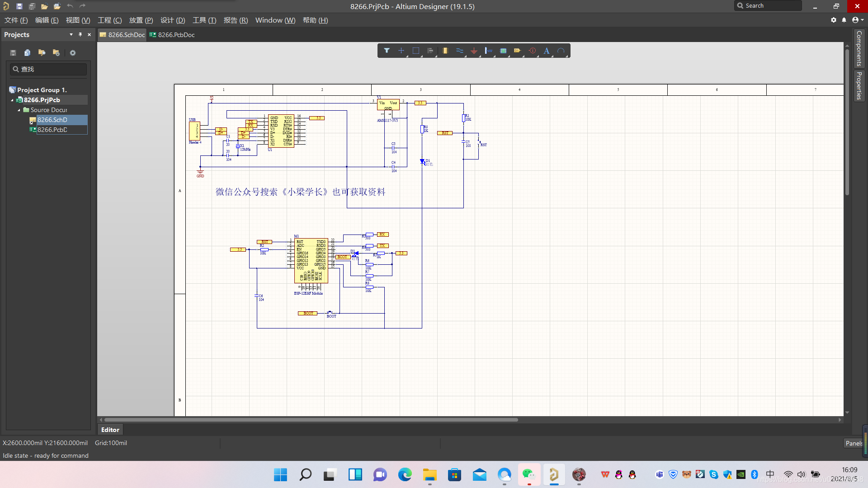
Task: Click the Panels button in status bar
Action: pos(854,443)
